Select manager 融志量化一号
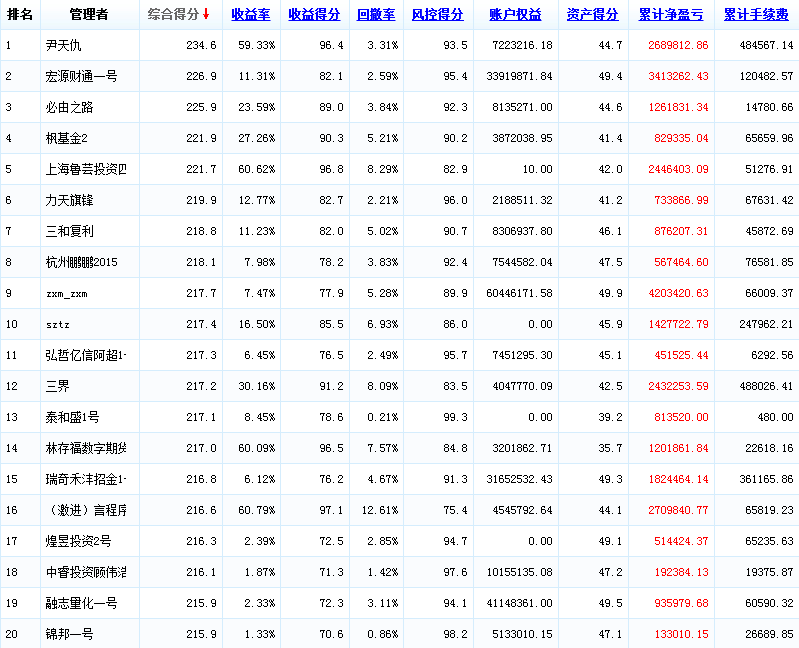This screenshot has height=648, width=799. [82, 603]
